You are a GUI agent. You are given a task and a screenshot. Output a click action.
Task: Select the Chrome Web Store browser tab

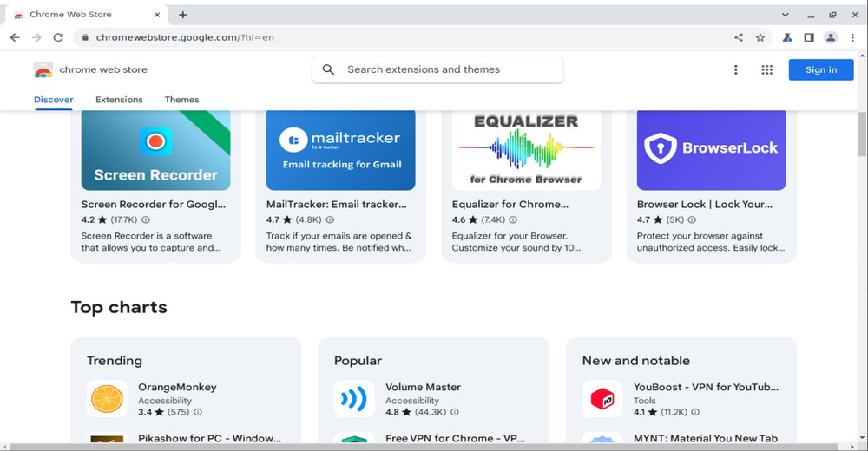[86, 15]
